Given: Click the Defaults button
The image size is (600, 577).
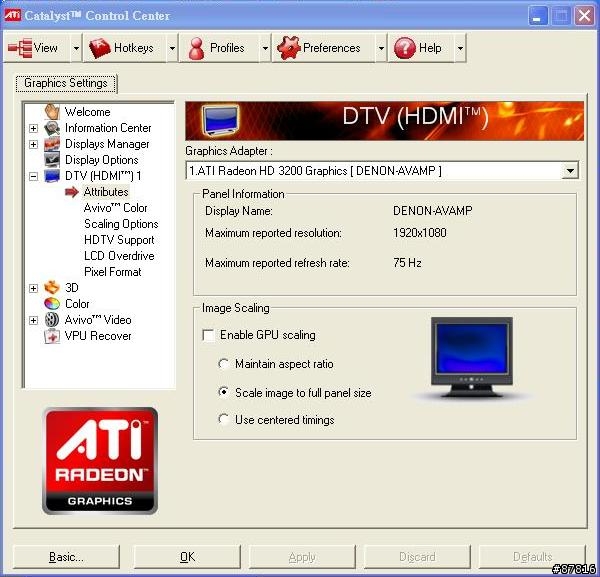Looking at the screenshot, I should tap(532, 557).
